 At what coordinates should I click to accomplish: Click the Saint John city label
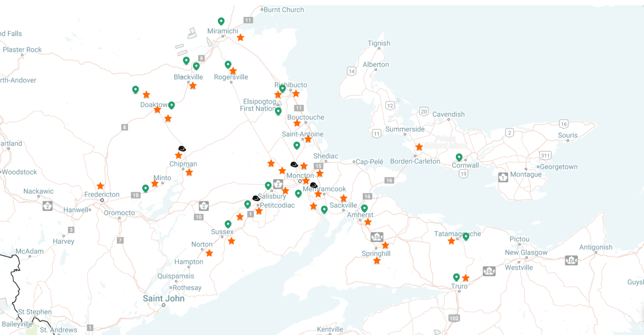pyautogui.click(x=164, y=299)
